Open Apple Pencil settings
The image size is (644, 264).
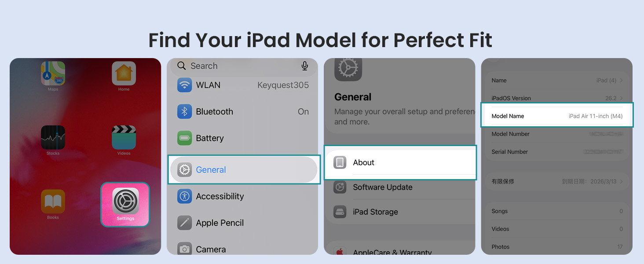coord(242,223)
